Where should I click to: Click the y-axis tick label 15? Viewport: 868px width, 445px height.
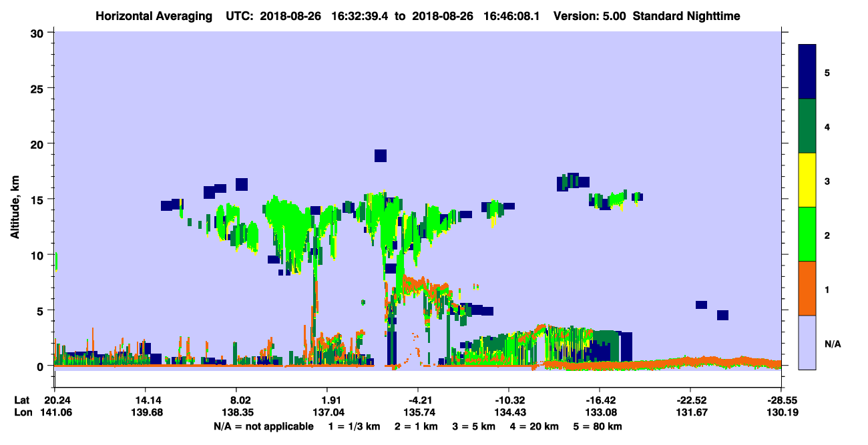(x=39, y=199)
